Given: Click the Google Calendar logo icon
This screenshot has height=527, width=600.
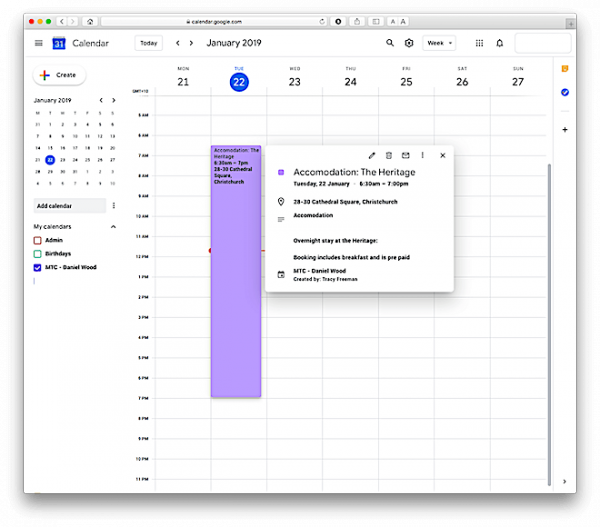Looking at the screenshot, I should click(x=59, y=43).
